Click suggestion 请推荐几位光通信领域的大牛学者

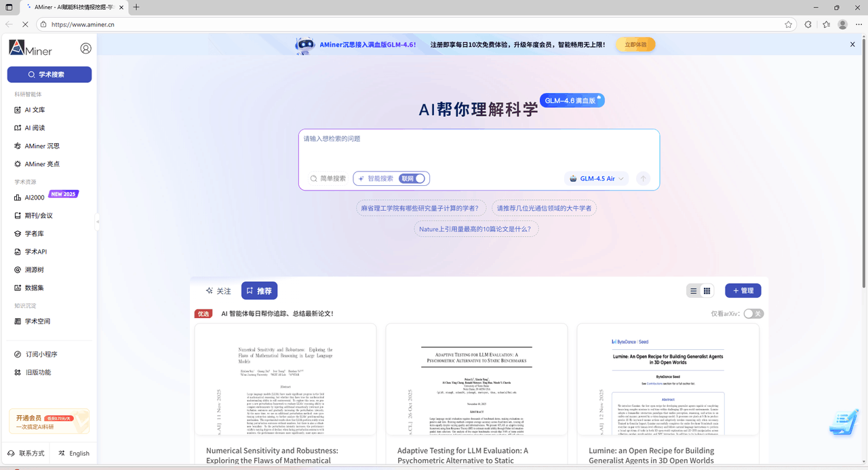(x=544, y=208)
